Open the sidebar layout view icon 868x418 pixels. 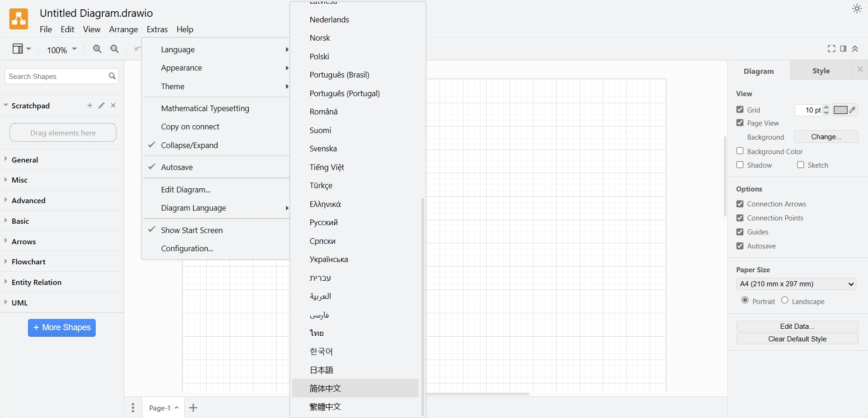[x=21, y=49]
